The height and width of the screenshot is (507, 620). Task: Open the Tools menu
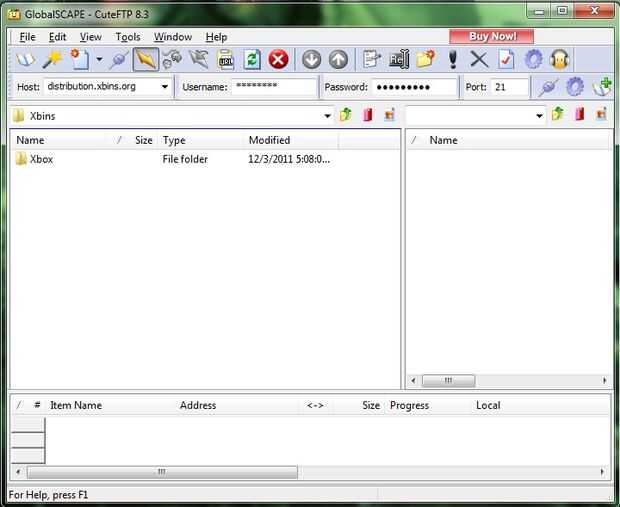(128, 37)
